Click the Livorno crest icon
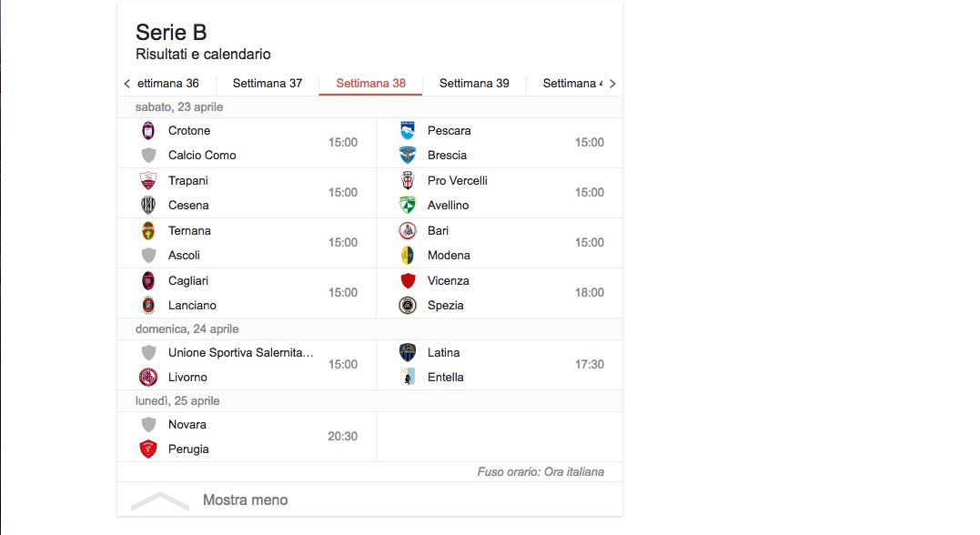This screenshot has height=535, width=980. 148,377
